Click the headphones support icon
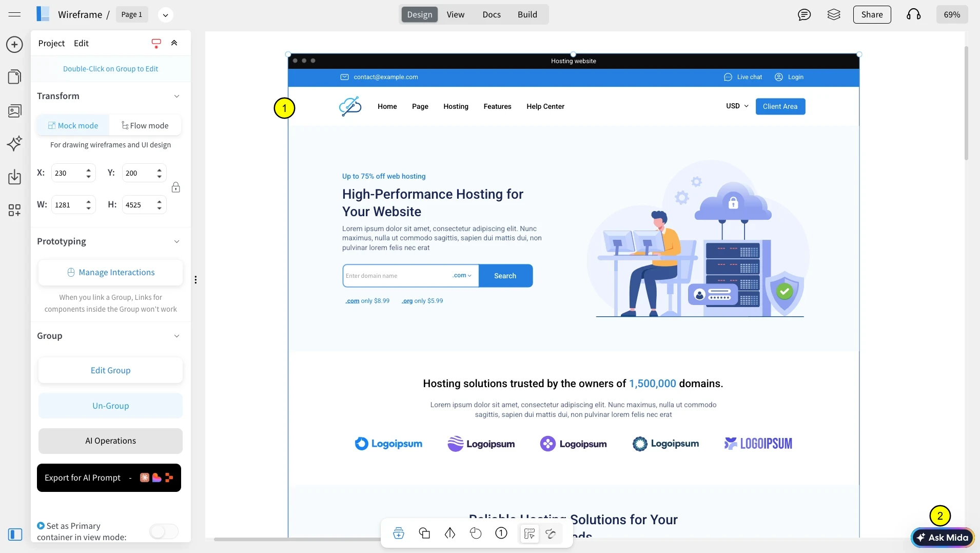This screenshot has width=980, height=553. [x=913, y=14]
